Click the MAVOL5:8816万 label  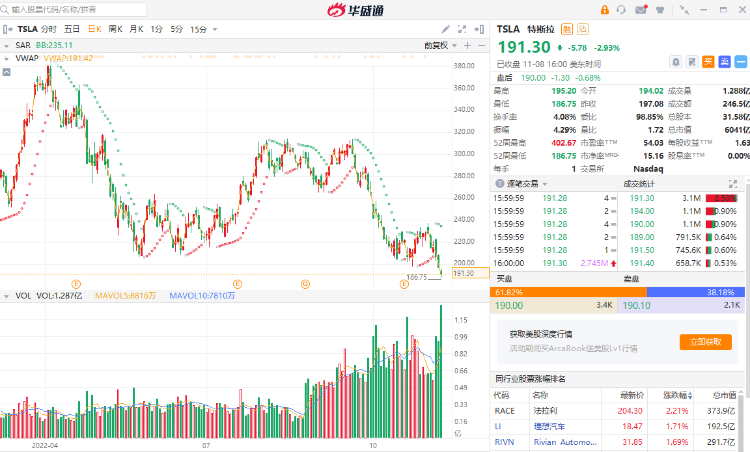point(125,296)
